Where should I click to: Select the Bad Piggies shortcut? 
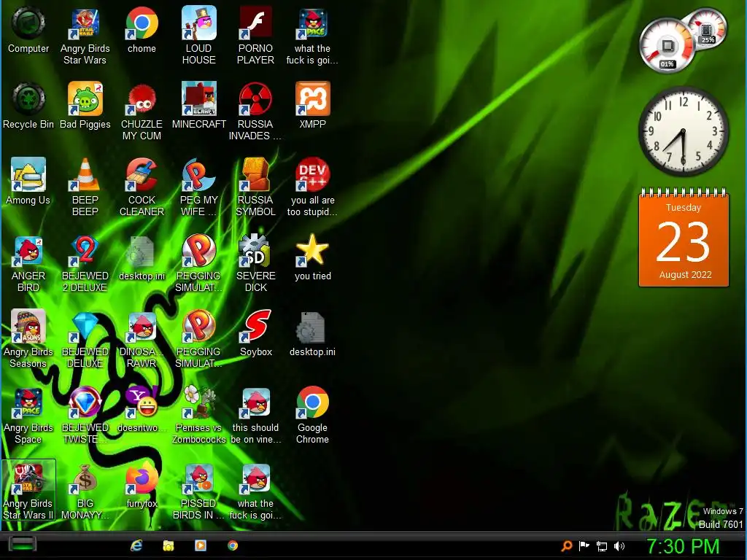tap(85, 106)
